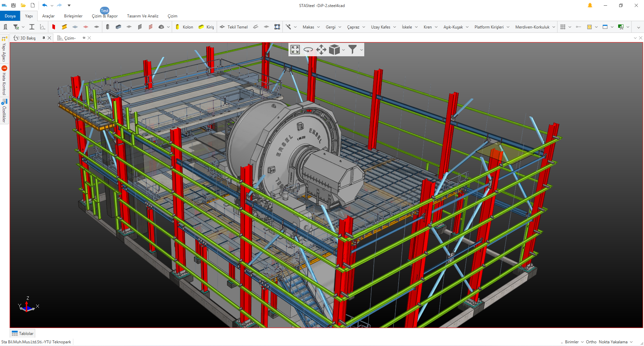Click the notification bell icon

pyautogui.click(x=590, y=5)
